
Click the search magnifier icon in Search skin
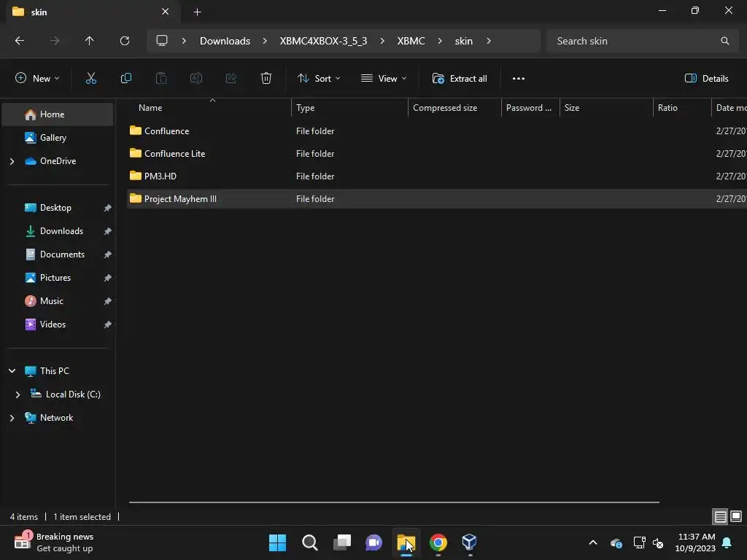point(724,41)
